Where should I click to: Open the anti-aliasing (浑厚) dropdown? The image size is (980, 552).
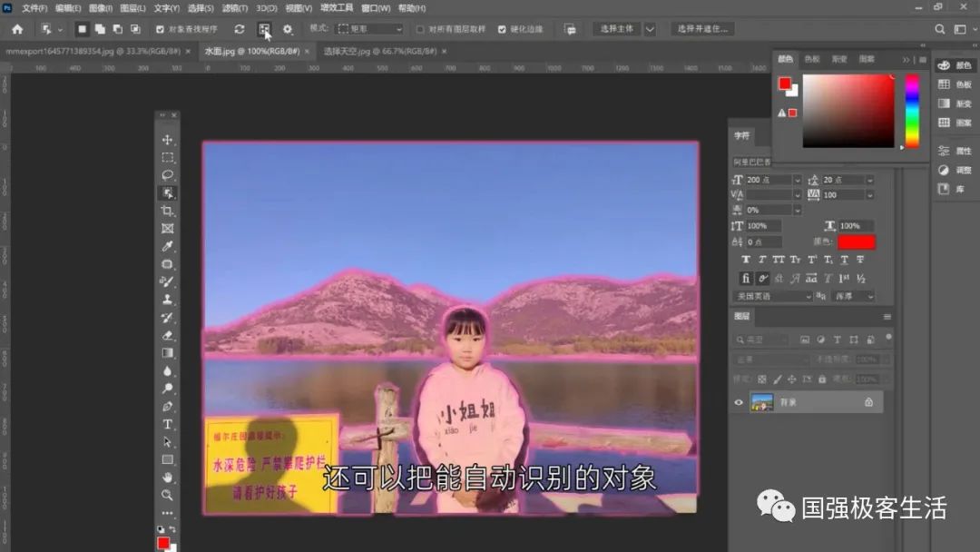tap(853, 296)
